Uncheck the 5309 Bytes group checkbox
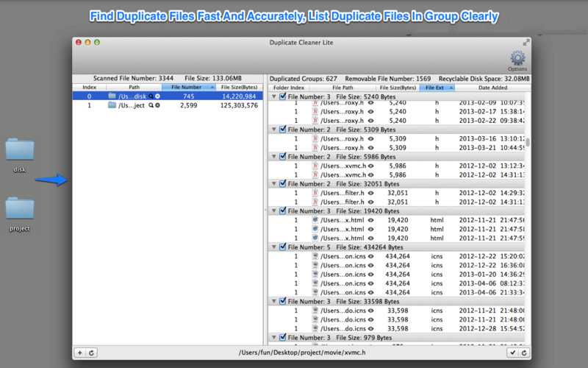Image resolution: width=588 pixels, height=368 pixels. (x=283, y=130)
